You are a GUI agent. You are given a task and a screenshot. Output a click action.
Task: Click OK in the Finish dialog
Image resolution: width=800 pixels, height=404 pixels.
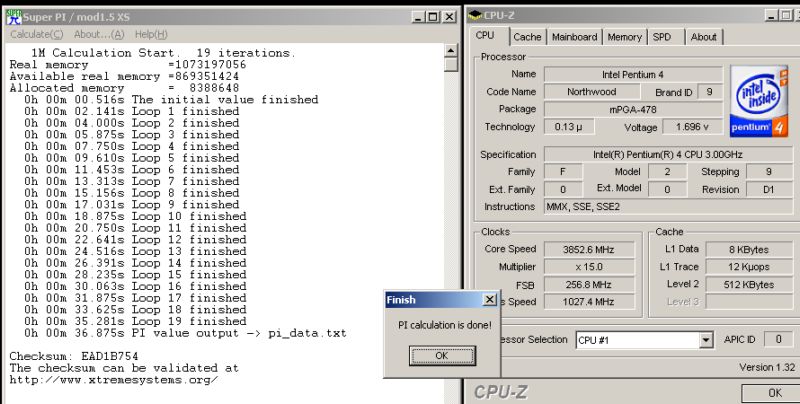pos(442,356)
